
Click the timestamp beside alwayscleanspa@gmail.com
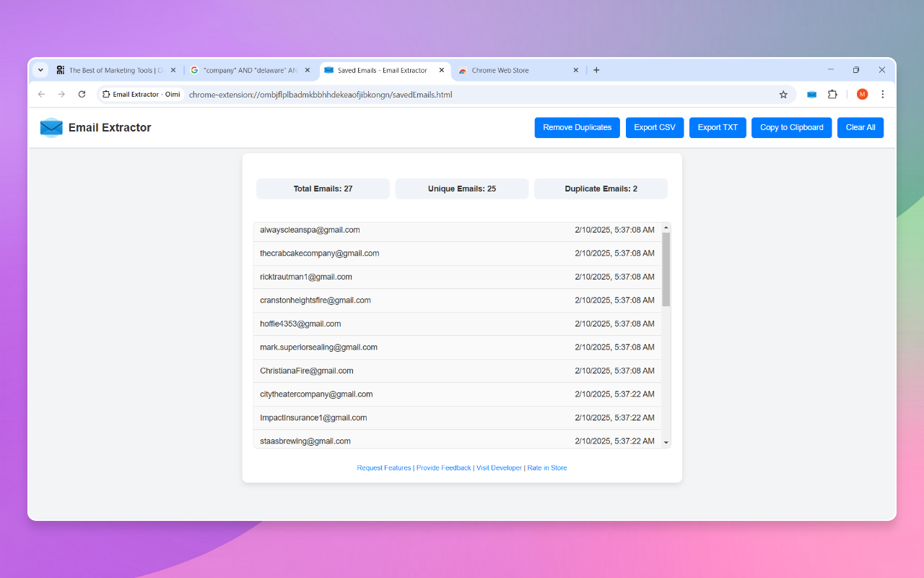(615, 230)
